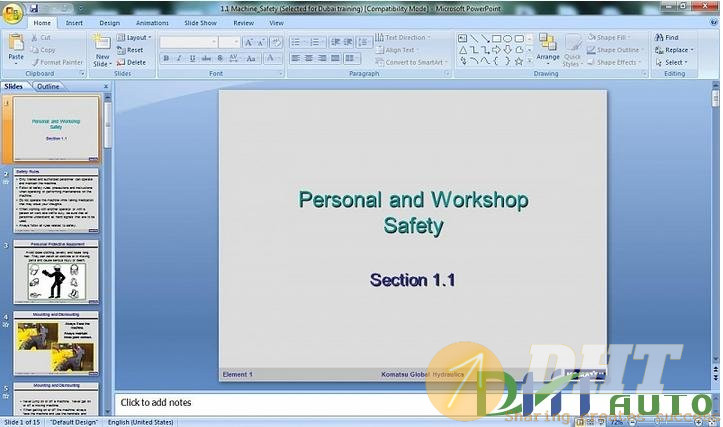The image size is (723, 427).
Task: Click the Numbering list button
Action: pos(316,42)
